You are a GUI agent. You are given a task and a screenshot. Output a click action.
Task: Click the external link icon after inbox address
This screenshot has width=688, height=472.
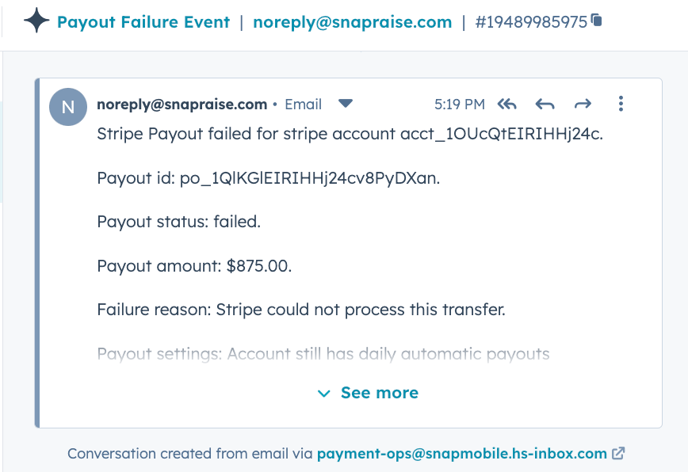click(x=618, y=453)
